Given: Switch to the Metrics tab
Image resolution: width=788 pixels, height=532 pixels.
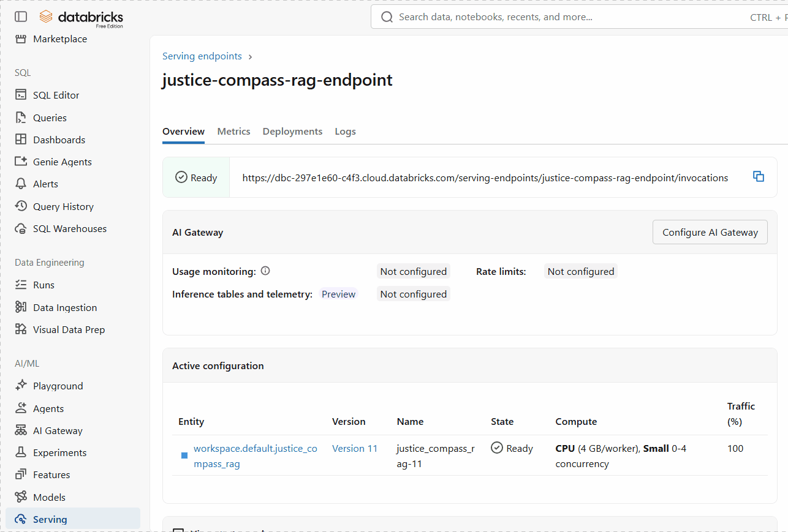Looking at the screenshot, I should tap(233, 132).
